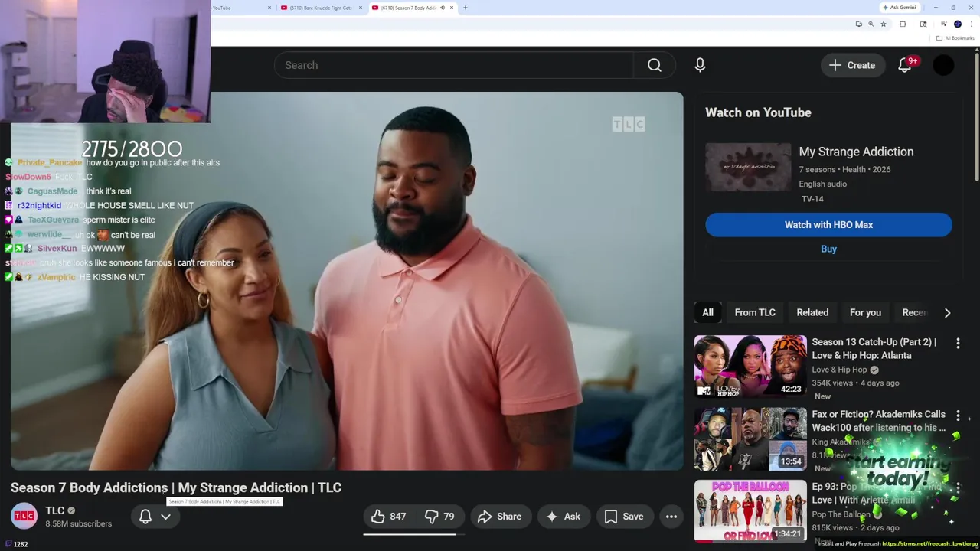980x551 pixels.
Task: Focus the YouTube search field
Action: point(454,65)
